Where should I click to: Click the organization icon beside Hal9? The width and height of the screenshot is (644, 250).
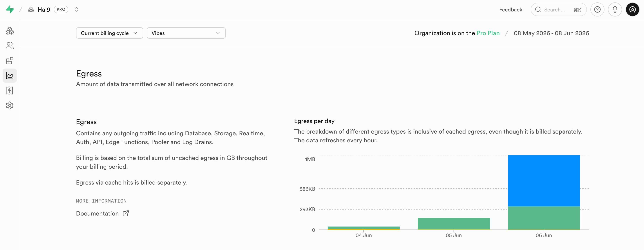tap(31, 9)
